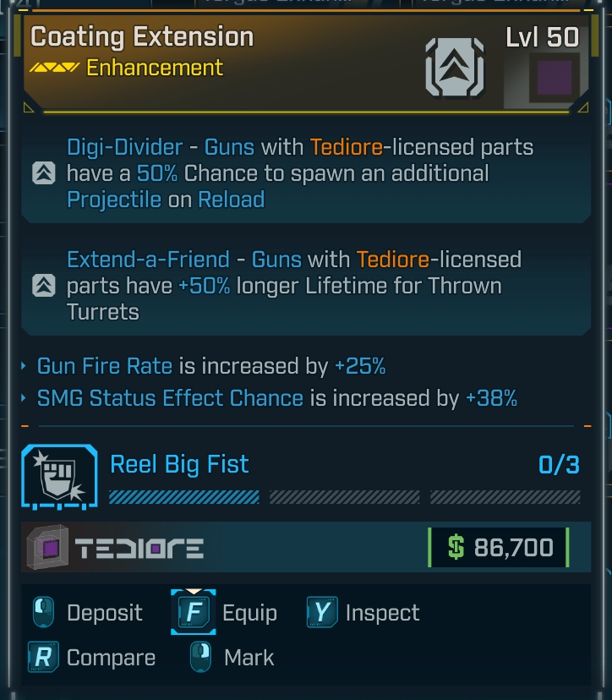Click the first filled Reel Big Fist progress bar
The height and width of the screenshot is (700, 612).
(x=184, y=497)
